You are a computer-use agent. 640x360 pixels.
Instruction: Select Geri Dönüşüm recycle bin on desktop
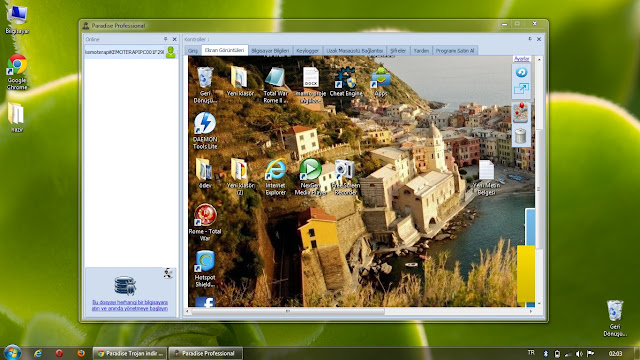(x=615, y=318)
